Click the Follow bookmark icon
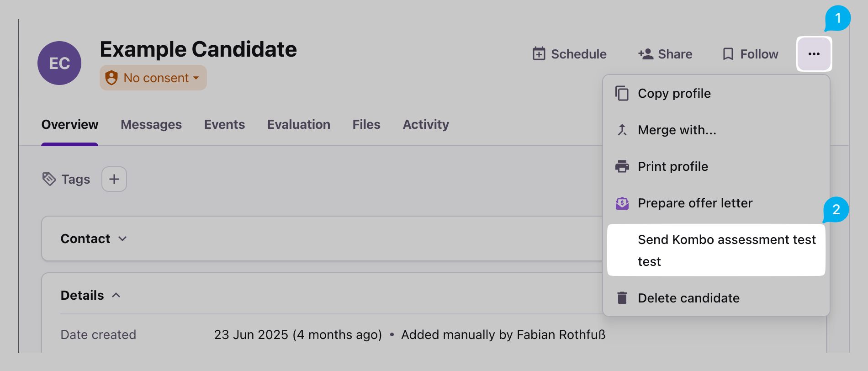The image size is (868, 371). coord(728,54)
